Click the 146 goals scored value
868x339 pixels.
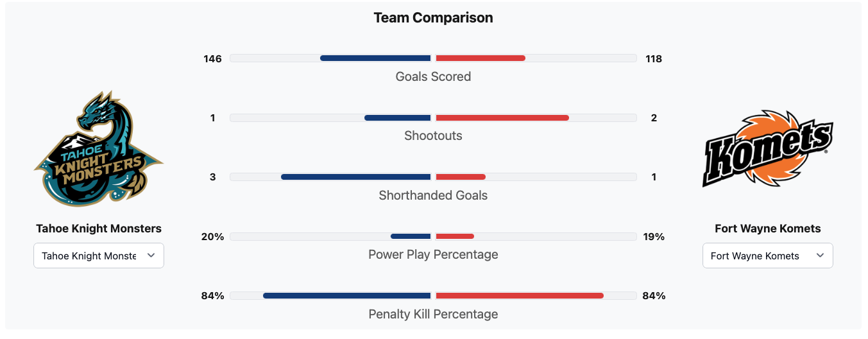(213, 59)
